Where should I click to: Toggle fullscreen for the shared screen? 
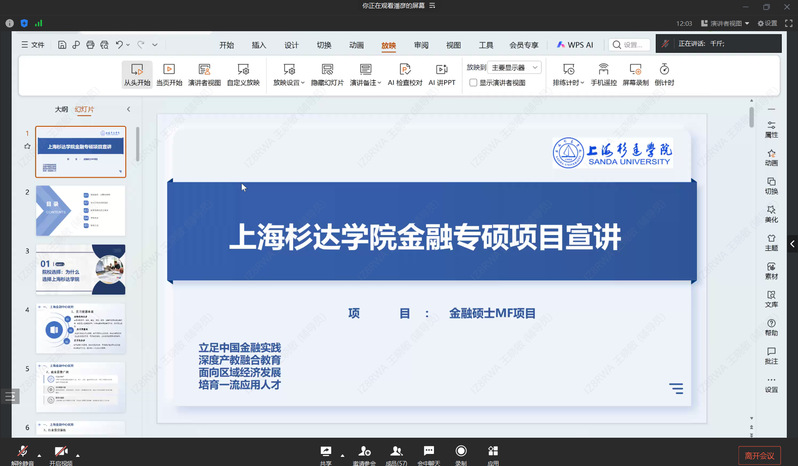click(788, 23)
